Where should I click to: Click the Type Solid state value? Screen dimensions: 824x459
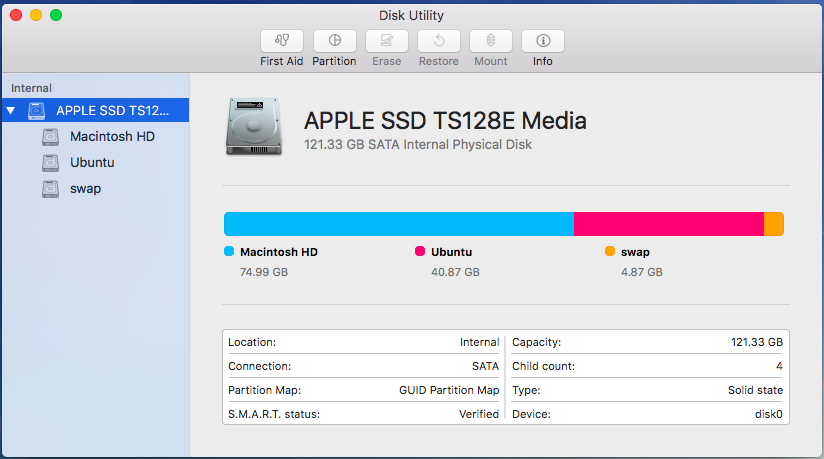click(755, 390)
